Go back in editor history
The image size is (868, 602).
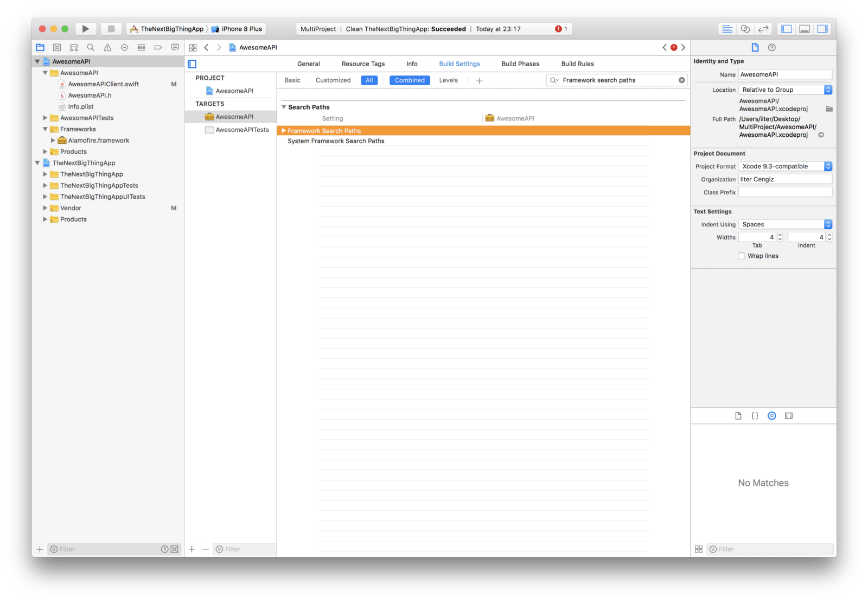point(206,47)
